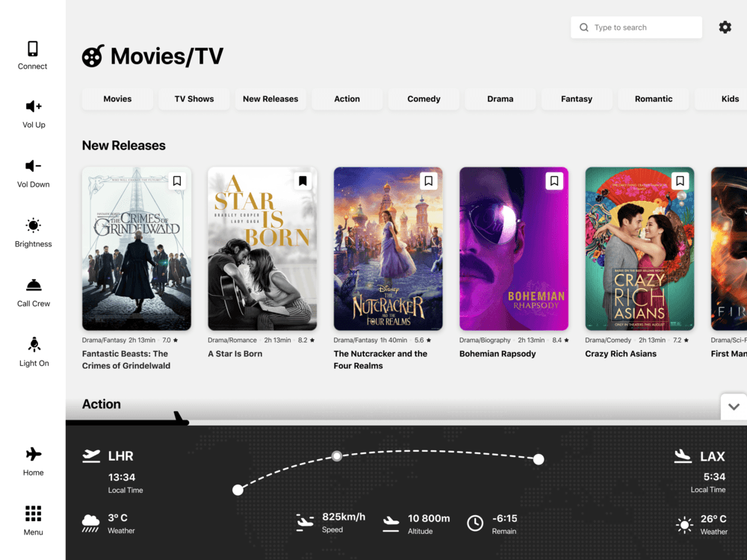Click the -6:15 remaining time
747x560 pixels.
[x=504, y=518]
